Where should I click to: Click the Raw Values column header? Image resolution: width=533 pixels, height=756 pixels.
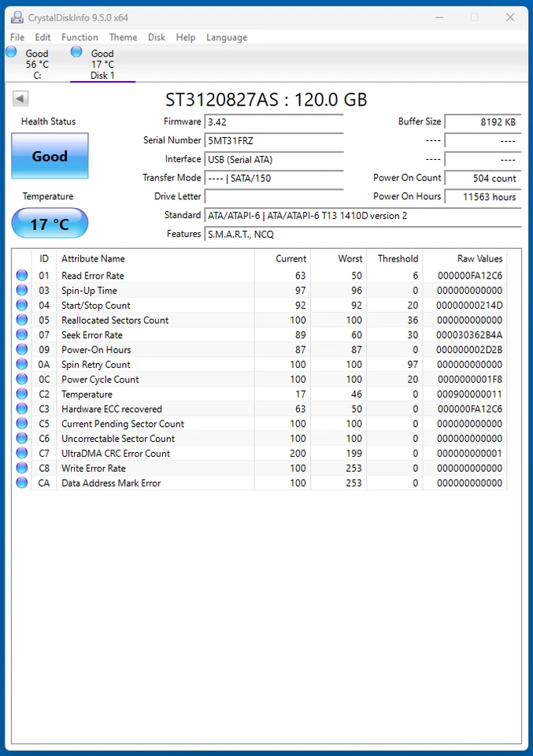pyautogui.click(x=465, y=258)
